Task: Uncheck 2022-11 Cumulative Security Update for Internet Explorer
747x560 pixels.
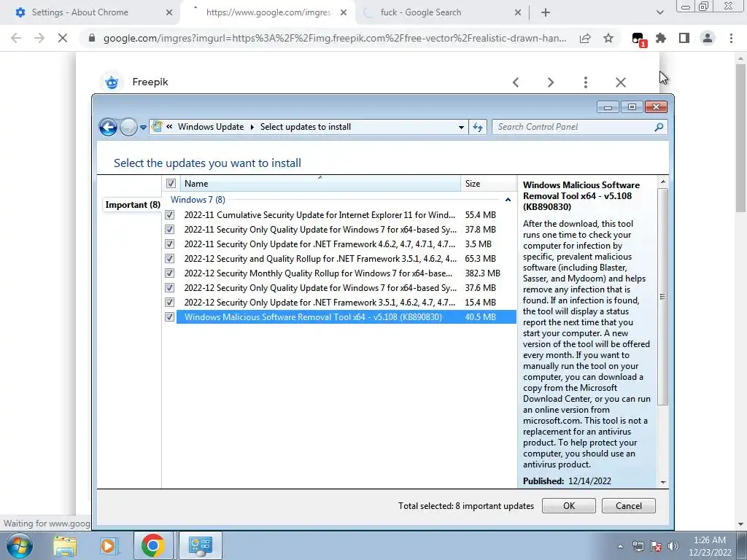Action: coord(169,215)
